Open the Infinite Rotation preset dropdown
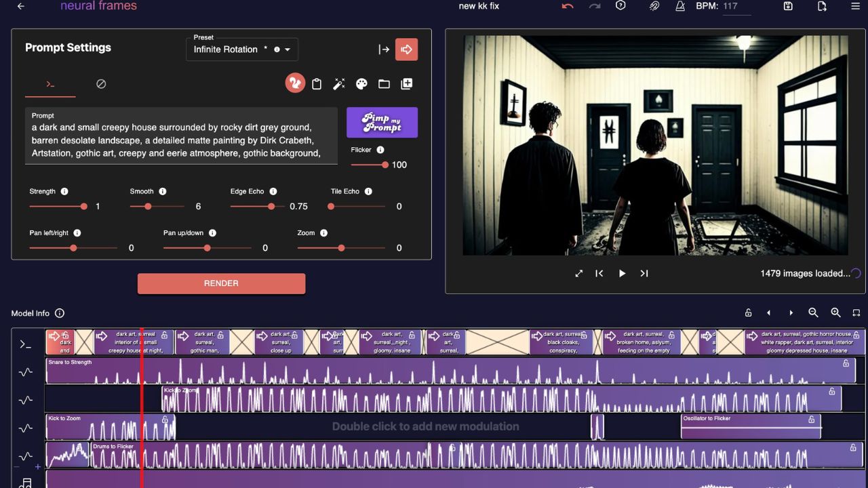This screenshot has height=488, width=868. [288, 49]
